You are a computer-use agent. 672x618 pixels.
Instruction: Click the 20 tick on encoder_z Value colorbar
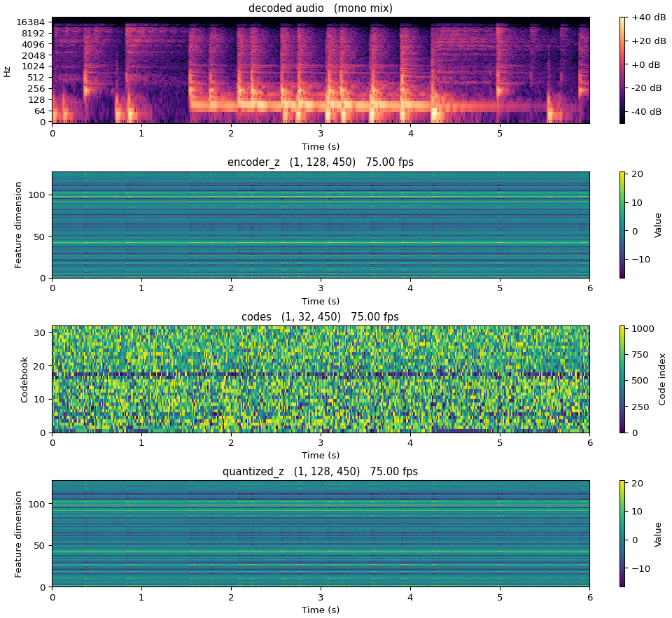point(637,174)
